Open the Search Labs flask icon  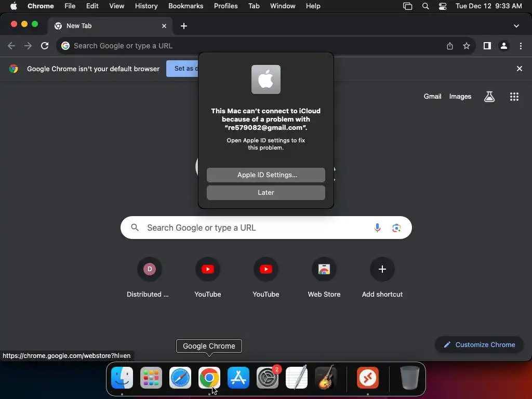pyautogui.click(x=489, y=97)
